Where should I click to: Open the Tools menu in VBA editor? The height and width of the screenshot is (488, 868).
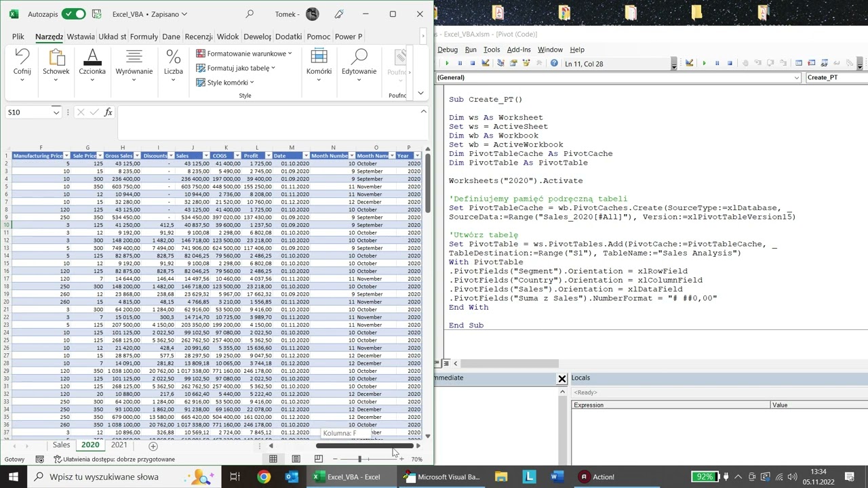[492, 49]
